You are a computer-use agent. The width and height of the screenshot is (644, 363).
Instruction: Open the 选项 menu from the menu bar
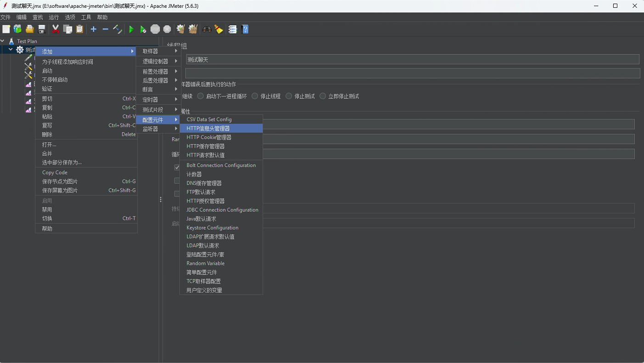pos(70,17)
